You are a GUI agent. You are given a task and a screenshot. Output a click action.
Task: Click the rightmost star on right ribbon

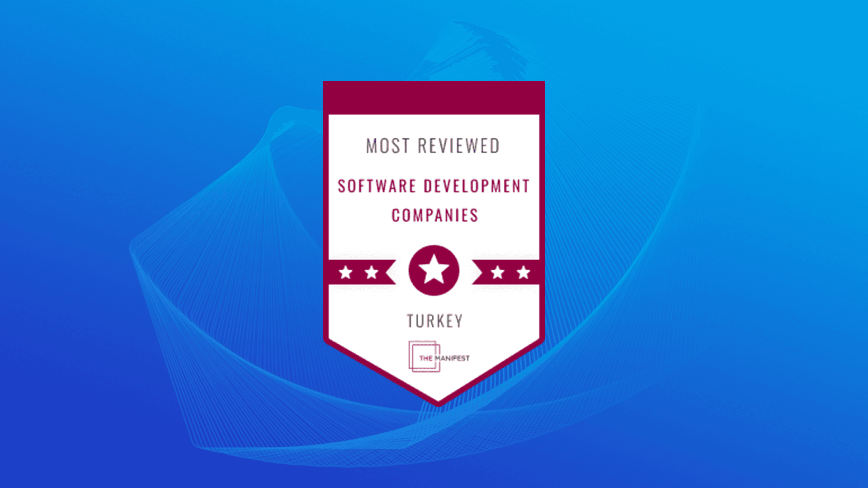coord(524,272)
